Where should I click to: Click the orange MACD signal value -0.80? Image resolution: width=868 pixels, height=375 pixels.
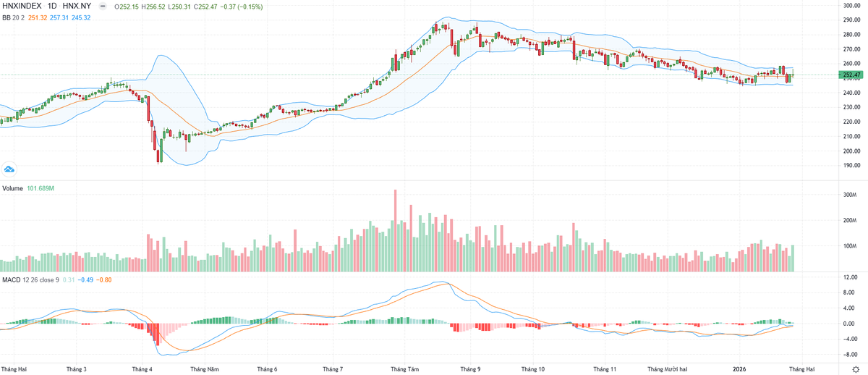[x=106, y=280]
